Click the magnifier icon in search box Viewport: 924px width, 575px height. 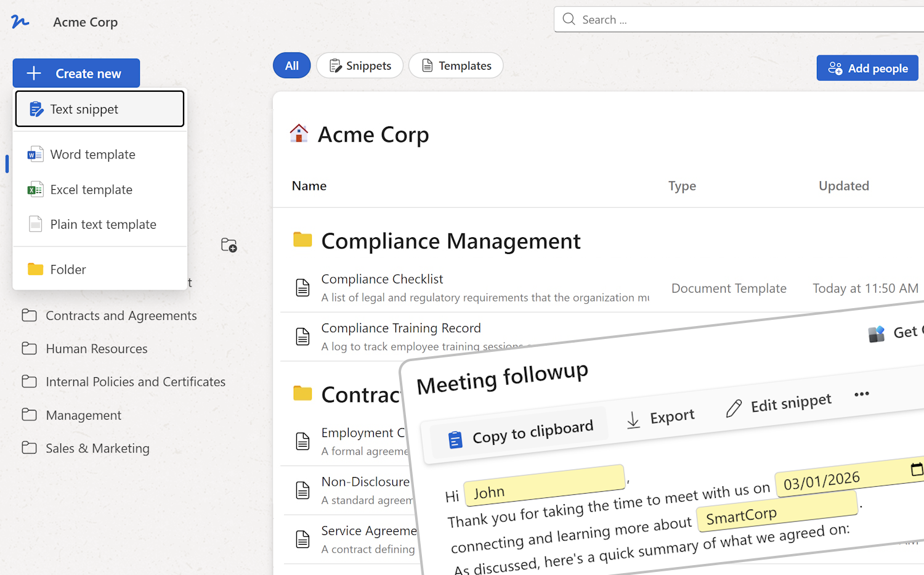[569, 19]
